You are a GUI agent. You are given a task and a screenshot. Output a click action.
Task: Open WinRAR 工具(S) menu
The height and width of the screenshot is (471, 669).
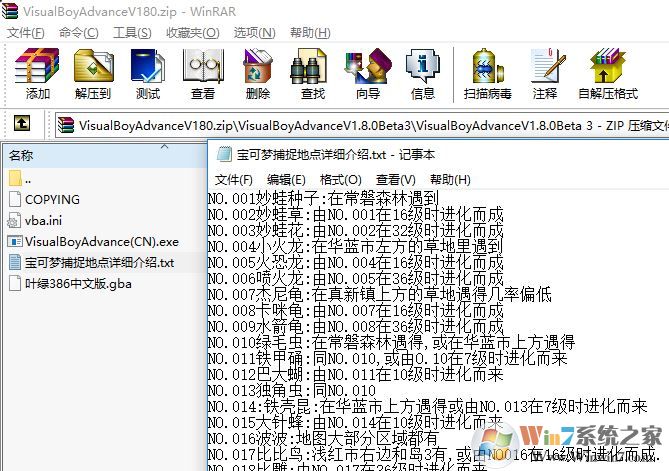[x=132, y=33]
